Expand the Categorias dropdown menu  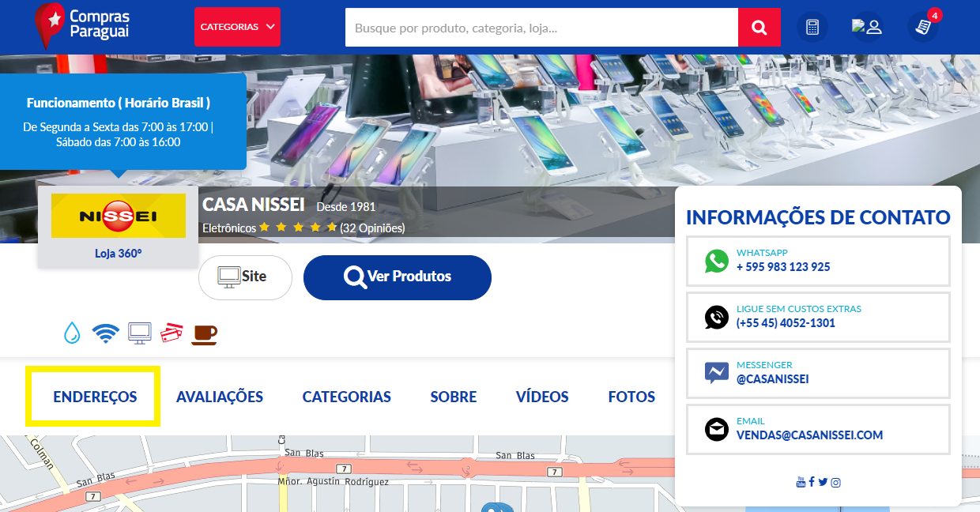(237, 27)
